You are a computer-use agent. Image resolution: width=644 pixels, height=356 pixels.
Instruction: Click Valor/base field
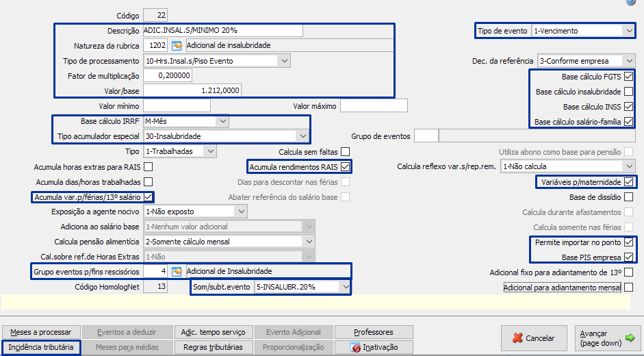[192, 90]
